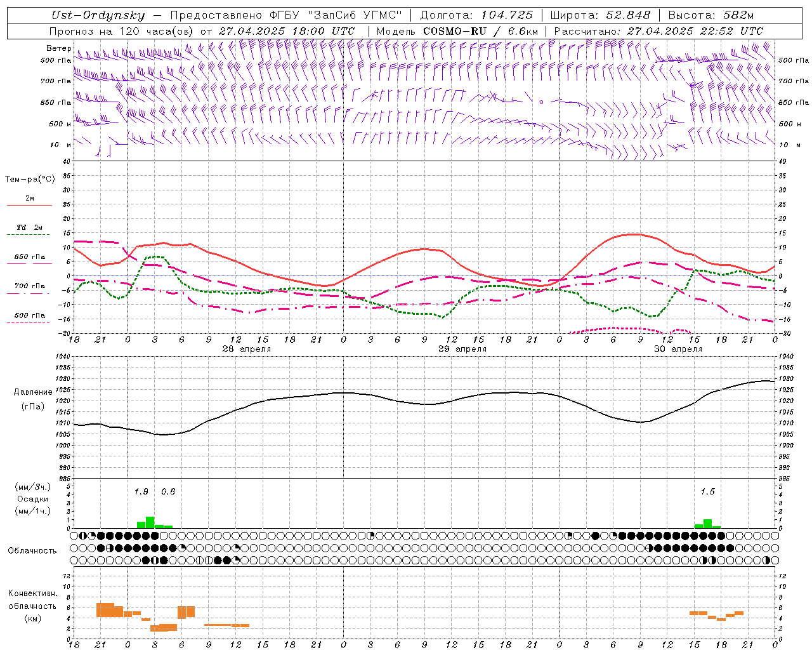The height and width of the screenshot is (650, 812).
Task: Click the tallest green precipitation bar on 30 April
Action: pos(707,524)
